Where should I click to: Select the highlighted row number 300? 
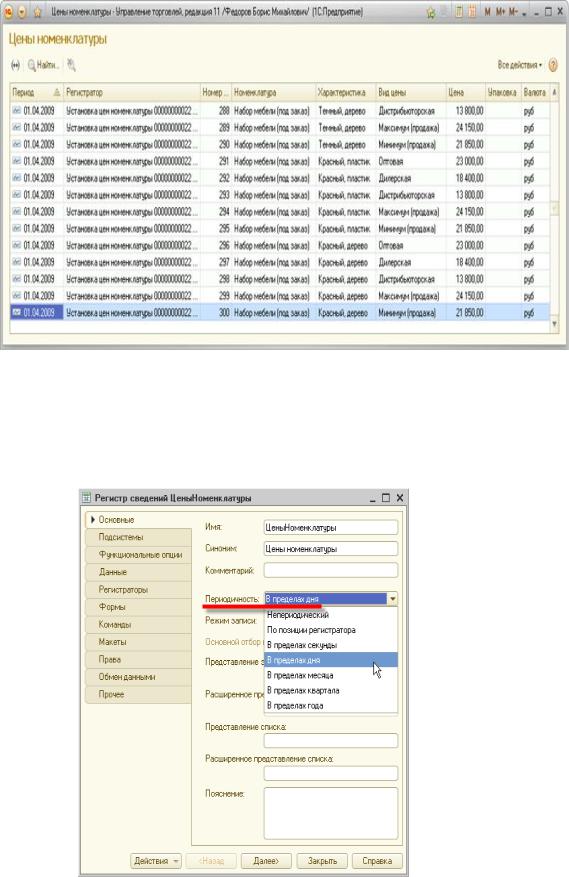280,313
